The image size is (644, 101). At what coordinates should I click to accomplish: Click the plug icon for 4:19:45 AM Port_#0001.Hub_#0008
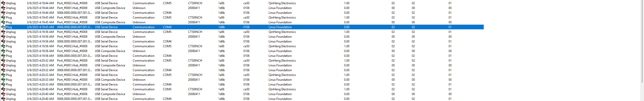point(3,22)
